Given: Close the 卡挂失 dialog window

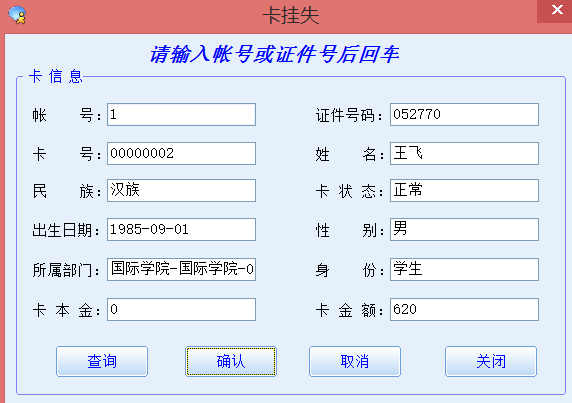Looking at the screenshot, I should click(x=556, y=10).
